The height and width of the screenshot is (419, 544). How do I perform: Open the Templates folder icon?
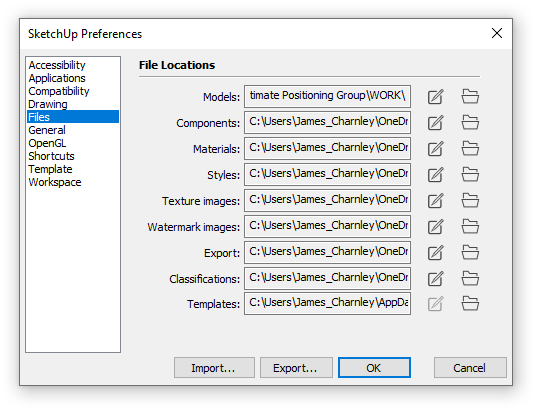470,304
